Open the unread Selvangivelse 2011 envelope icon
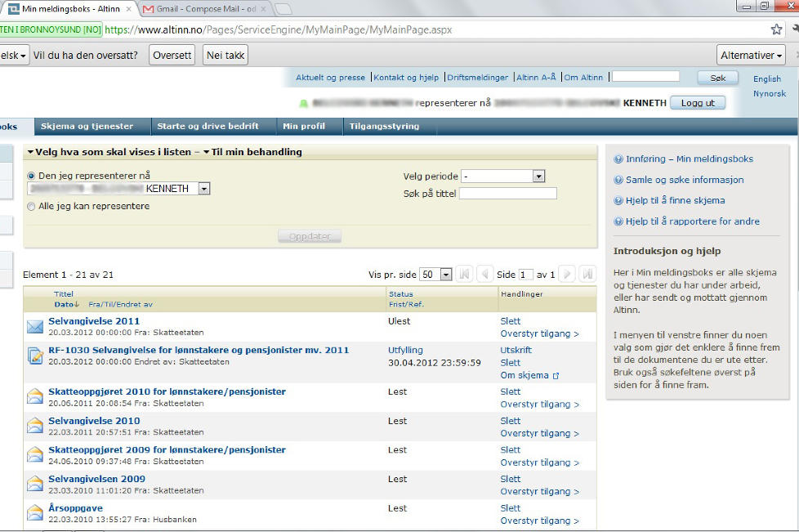The height and width of the screenshot is (532, 799). pyautogui.click(x=35, y=326)
